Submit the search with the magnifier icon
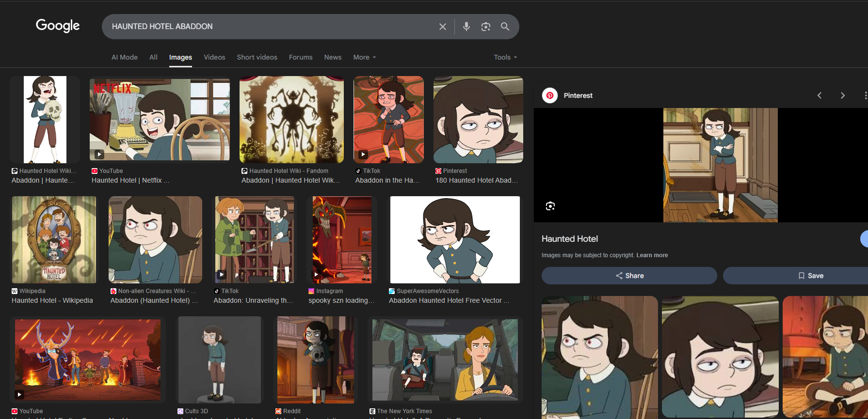Image resolution: width=868 pixels, height=419 pixels. click(x=505, y=27)
